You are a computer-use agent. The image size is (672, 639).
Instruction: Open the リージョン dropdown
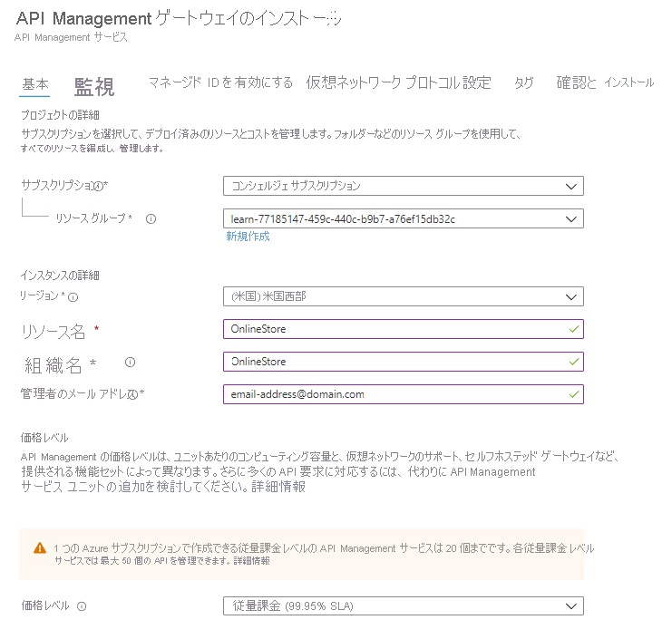pyautogui.click(x=404, y=296)
